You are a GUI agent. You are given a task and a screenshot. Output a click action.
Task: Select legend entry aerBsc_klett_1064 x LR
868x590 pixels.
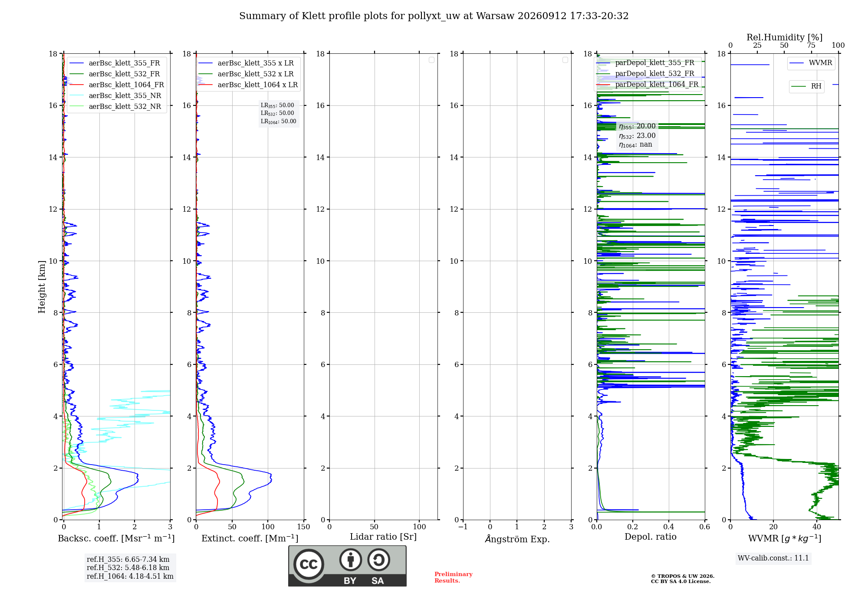[x=258, y=85]
